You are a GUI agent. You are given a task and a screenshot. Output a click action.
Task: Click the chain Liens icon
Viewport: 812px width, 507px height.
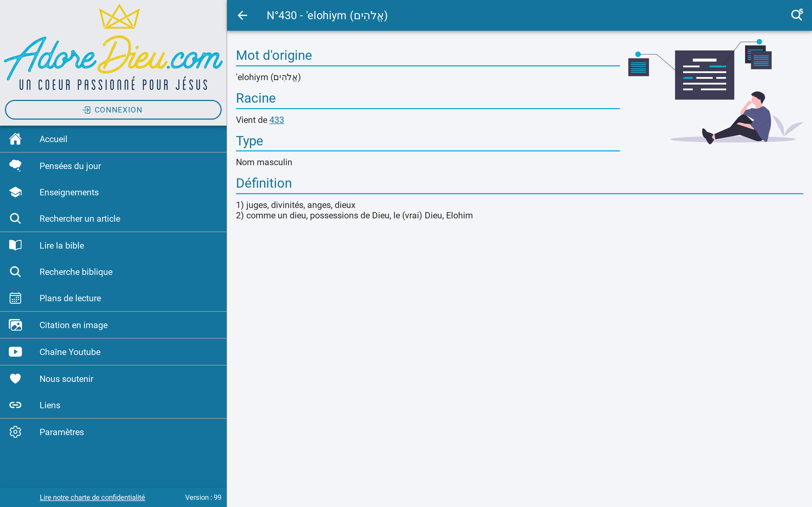pyautogui.click(x=15, y=405)
